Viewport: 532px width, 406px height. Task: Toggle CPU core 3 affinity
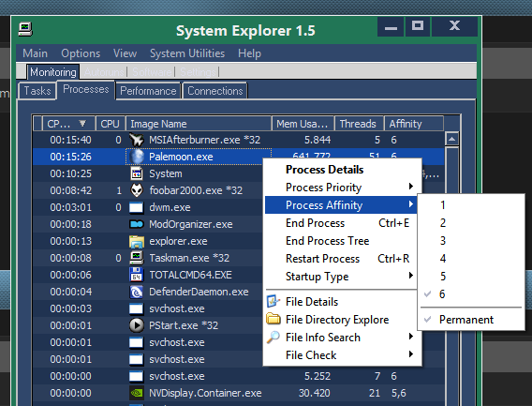[x=471, y=241]
